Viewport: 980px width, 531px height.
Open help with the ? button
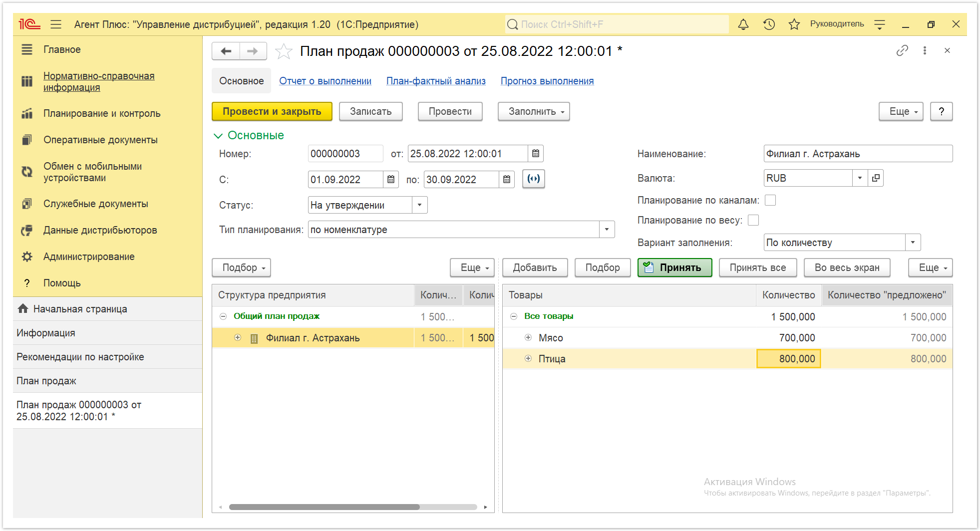941,111
